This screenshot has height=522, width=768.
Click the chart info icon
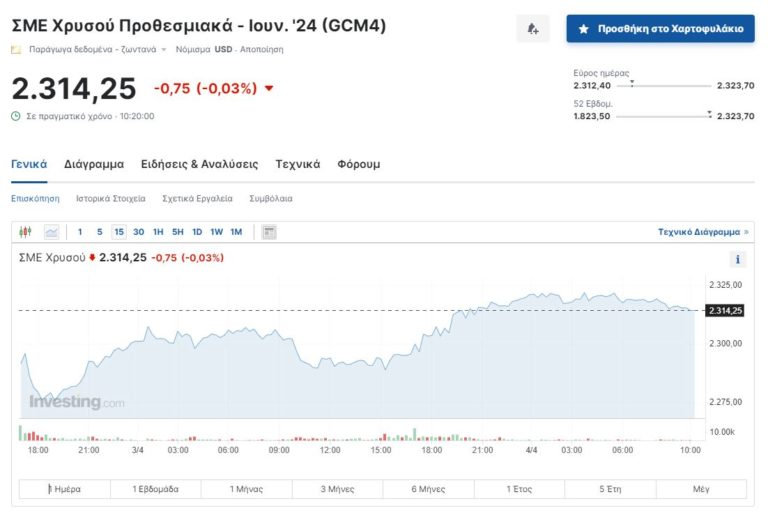pos(738,259)
